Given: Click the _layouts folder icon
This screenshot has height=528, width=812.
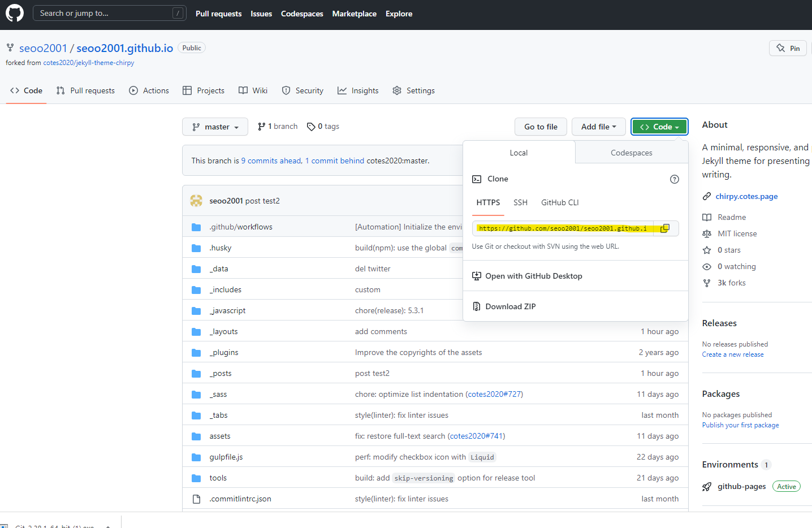Looking at the screenshot, I should (x=196, y=332).
